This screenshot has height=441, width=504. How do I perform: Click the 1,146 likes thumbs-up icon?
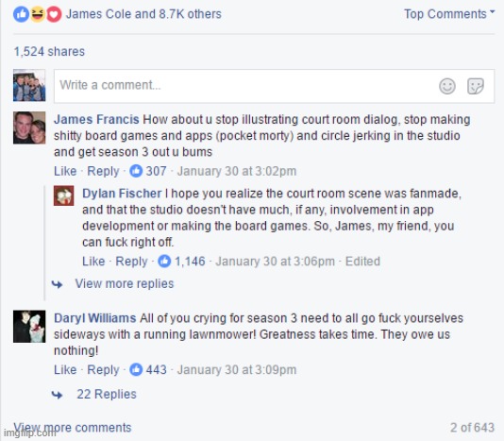(x=164, y=261)
